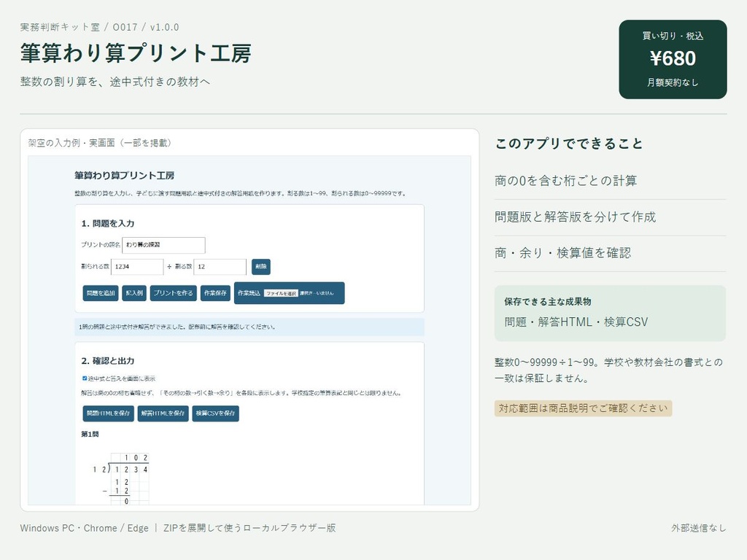
Task: Click the 2. 確認と出力 section heading
Action: 108,361
